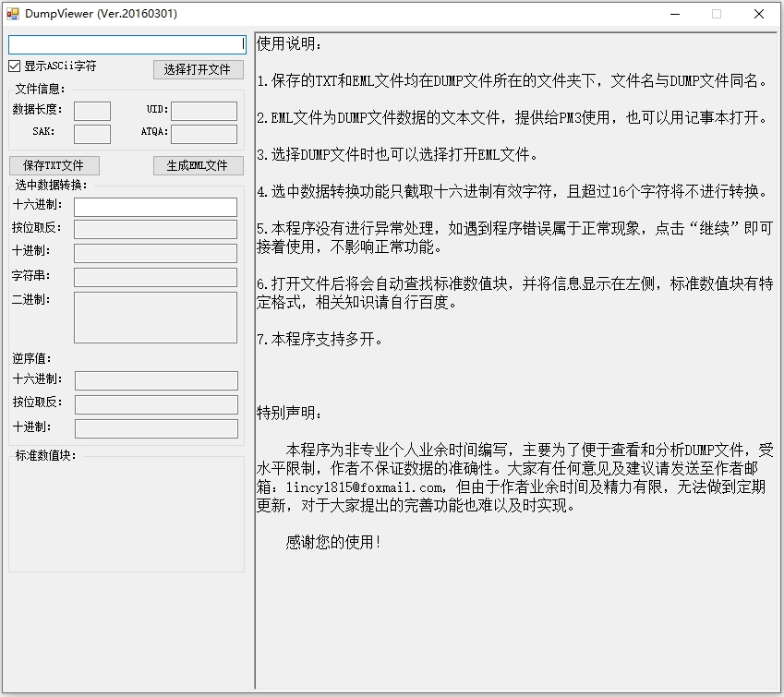Click the 选中数据转换 group label
784x697 pixels.
(52, 185)
